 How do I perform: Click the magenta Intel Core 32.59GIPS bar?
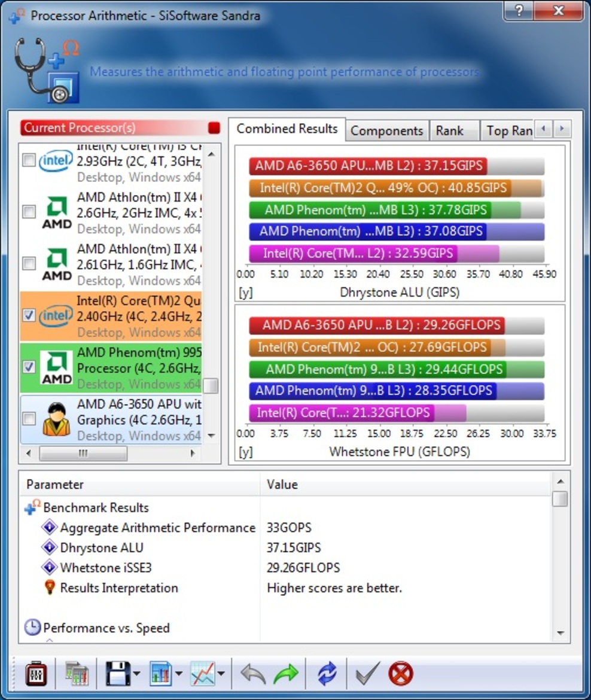(x=354, y=254)
